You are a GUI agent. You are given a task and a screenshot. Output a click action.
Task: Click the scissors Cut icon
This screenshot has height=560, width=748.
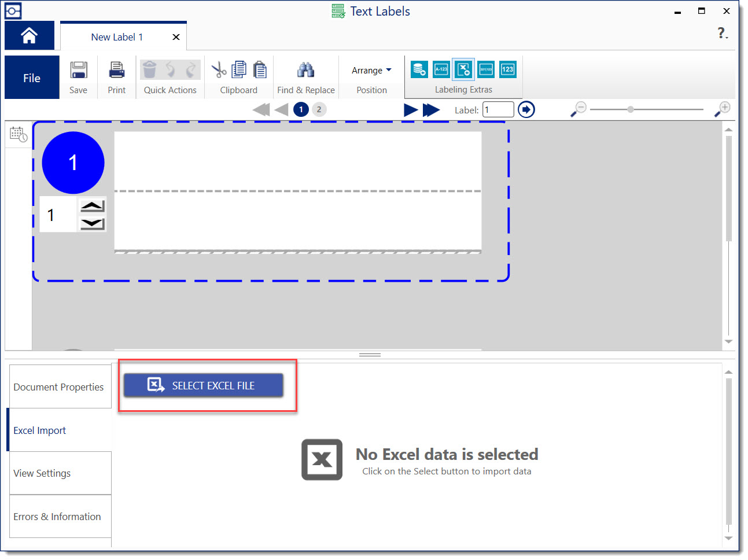pos(219,70)
